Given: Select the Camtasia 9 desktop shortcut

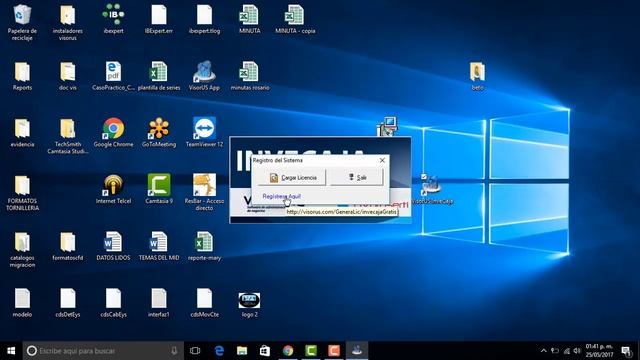Looking at the screenshot, I should pyautogui.click(x=159, y=185).
